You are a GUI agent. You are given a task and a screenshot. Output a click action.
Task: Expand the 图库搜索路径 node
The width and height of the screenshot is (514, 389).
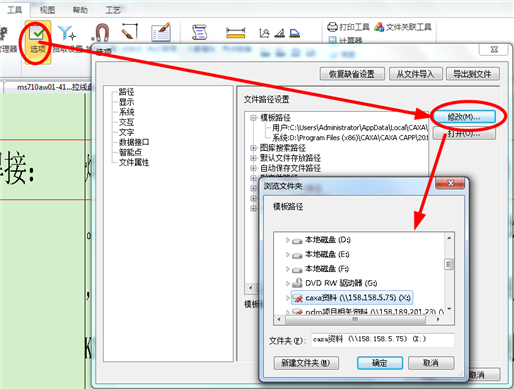(x=253, y=148)
